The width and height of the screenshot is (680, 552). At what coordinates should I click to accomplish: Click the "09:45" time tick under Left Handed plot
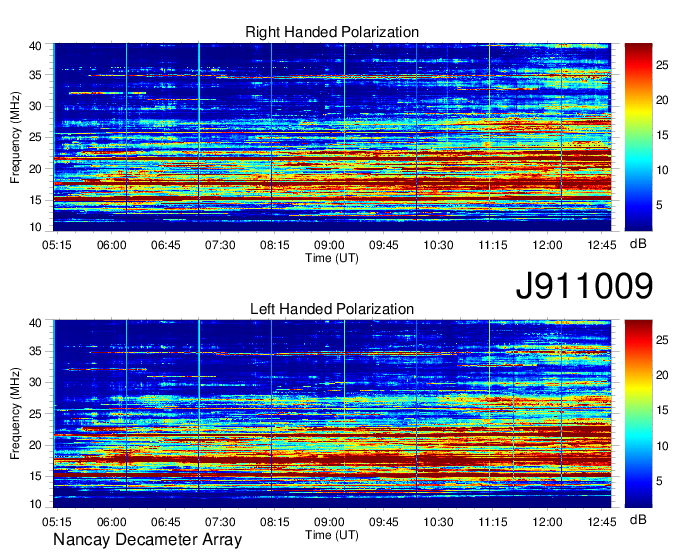click(x=384, y=522)
